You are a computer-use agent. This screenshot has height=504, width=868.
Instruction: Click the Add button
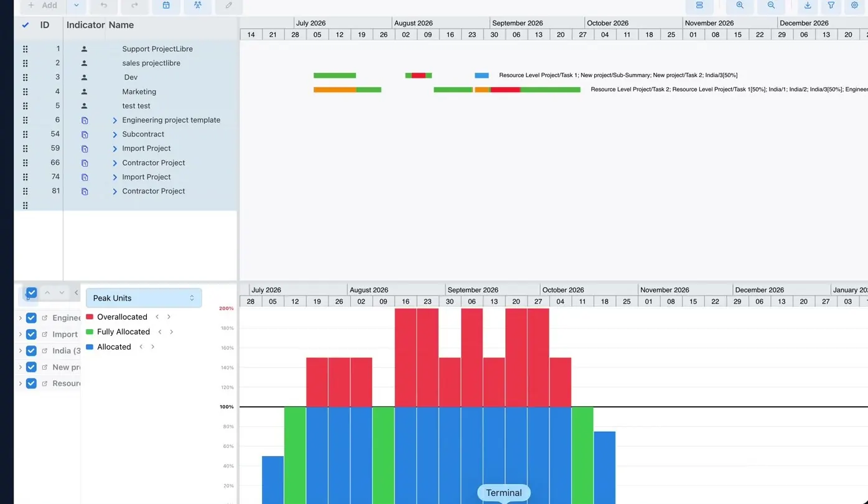coord(42,5)
